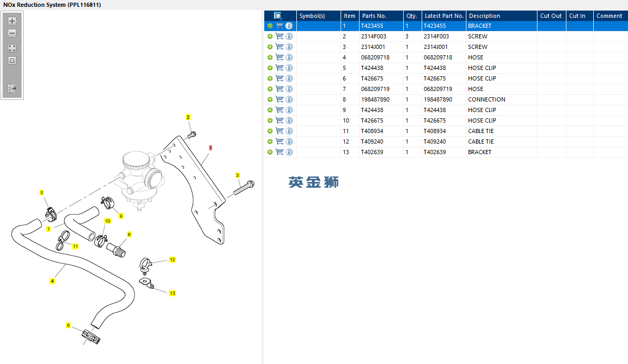The height and width of the screenshot is (364, 628).
Task: Select callout 9 beside the hose clip
Action: pyautogui.click(x=121, y=216)
